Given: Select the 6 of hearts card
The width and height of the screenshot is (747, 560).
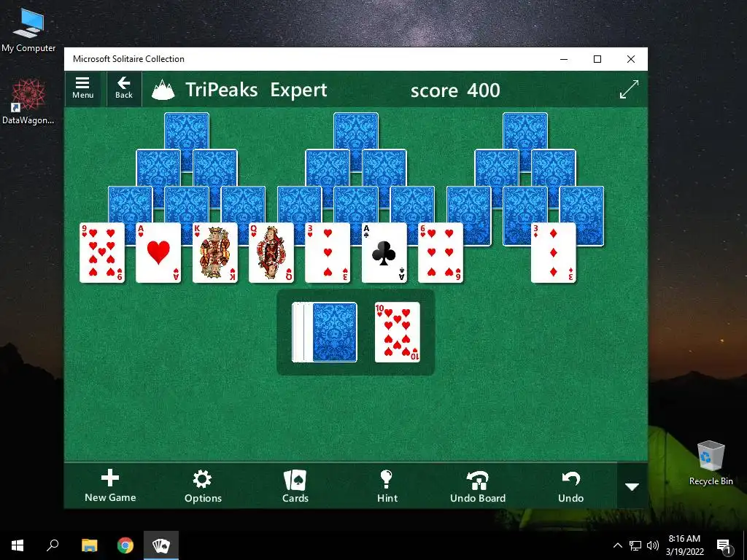Looking at the screenshot, I should click(441, 253).
